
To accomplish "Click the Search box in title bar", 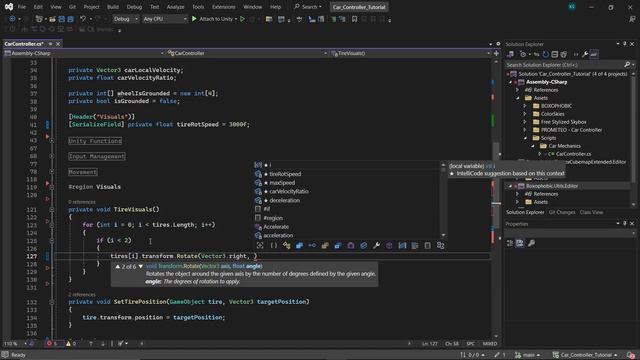I will tap(309, 7).
